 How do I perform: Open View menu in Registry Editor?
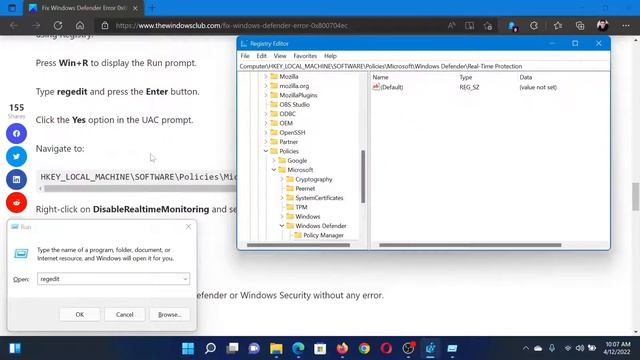point(280,56)
